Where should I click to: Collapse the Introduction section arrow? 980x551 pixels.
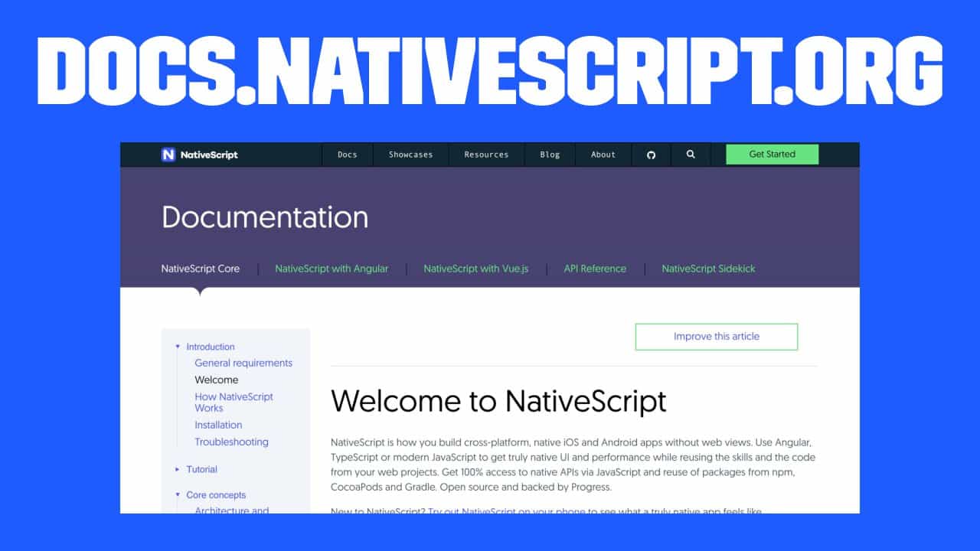178,347
